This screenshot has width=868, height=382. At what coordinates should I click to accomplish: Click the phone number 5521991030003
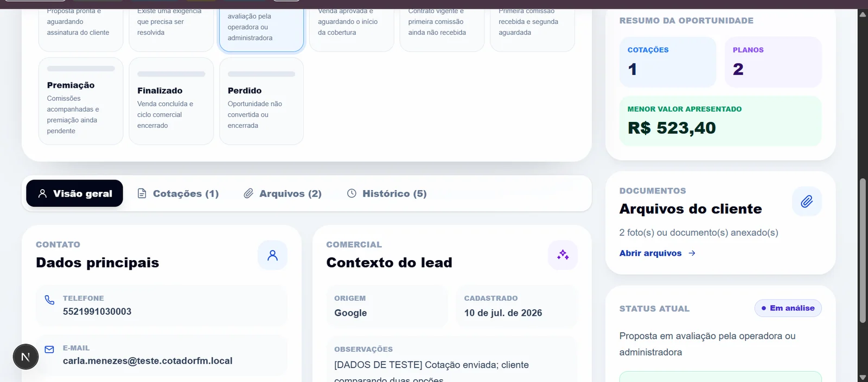(x=97, y=312)
